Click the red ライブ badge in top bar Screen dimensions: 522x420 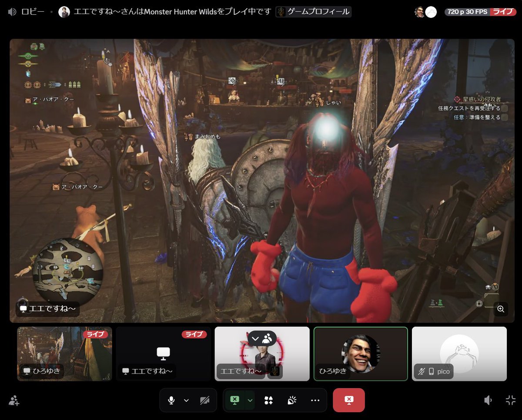pyautogui.click(x=503, y=12)
